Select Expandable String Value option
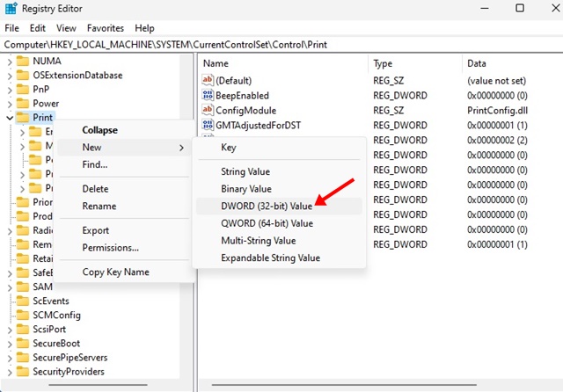This screenshot has height=392, width=563. (x=279, y=258)
